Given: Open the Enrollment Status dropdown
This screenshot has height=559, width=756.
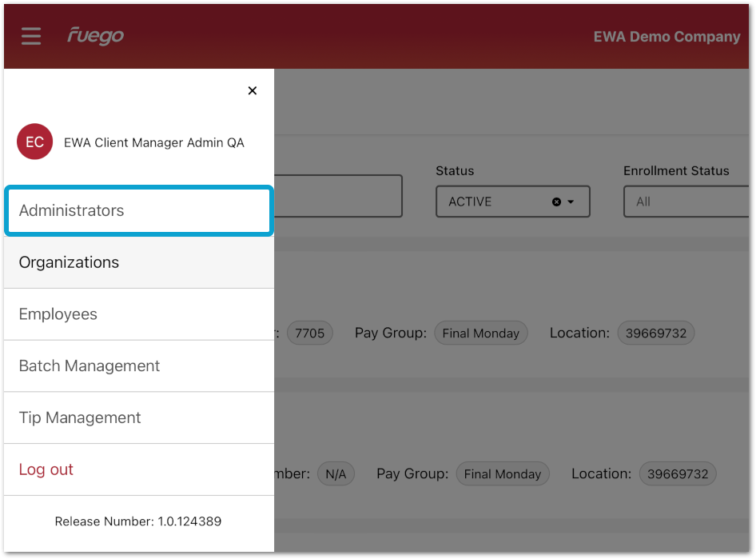Looking at the screenshot, I should [x=686, y=202].
